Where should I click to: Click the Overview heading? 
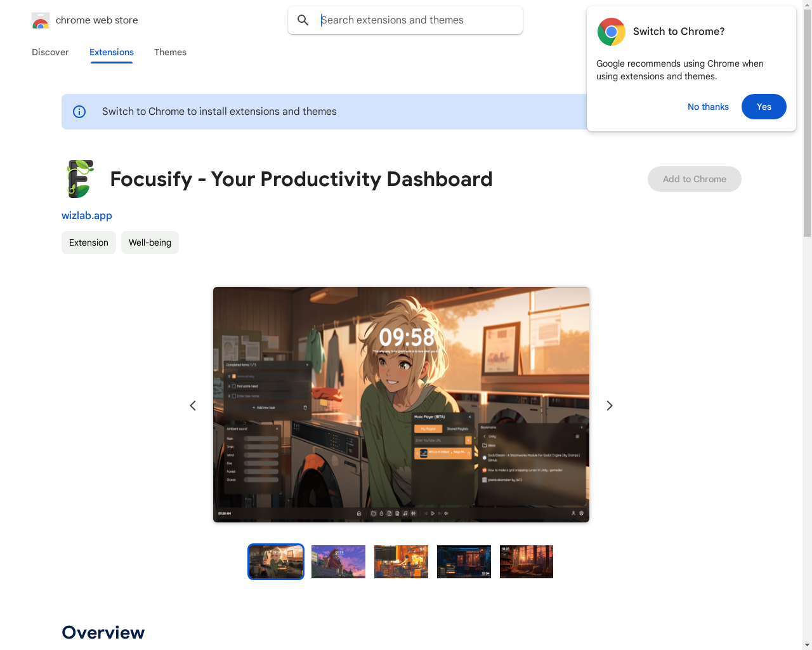coord(103,632)
